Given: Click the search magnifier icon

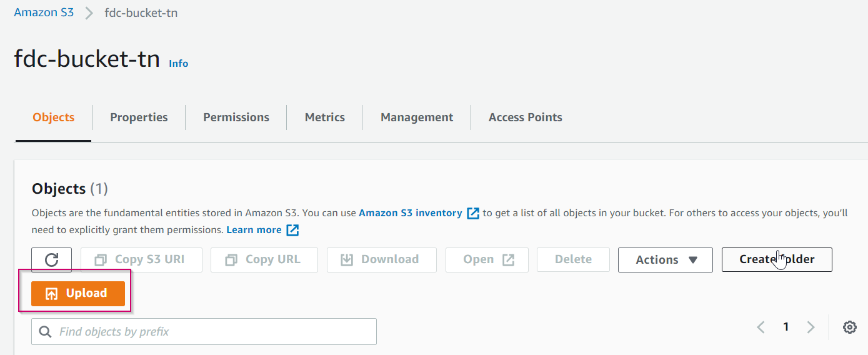Looking at the screenshot, I should [45, 332].
